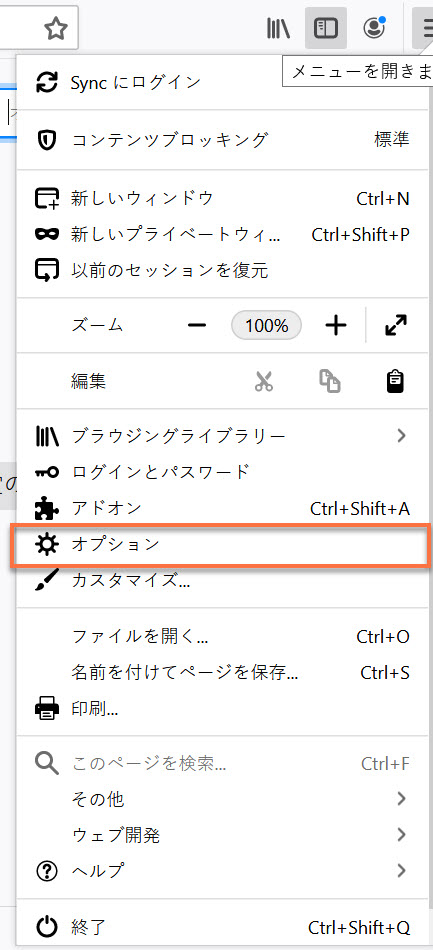
Task: Click the bookmark star icon
Action: (x=56, y=28)
